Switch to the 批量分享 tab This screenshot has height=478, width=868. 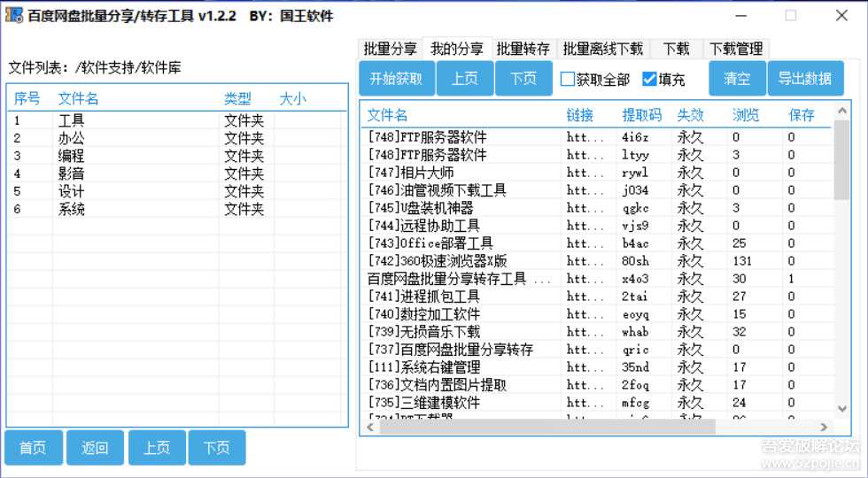(x=390, y=49)
